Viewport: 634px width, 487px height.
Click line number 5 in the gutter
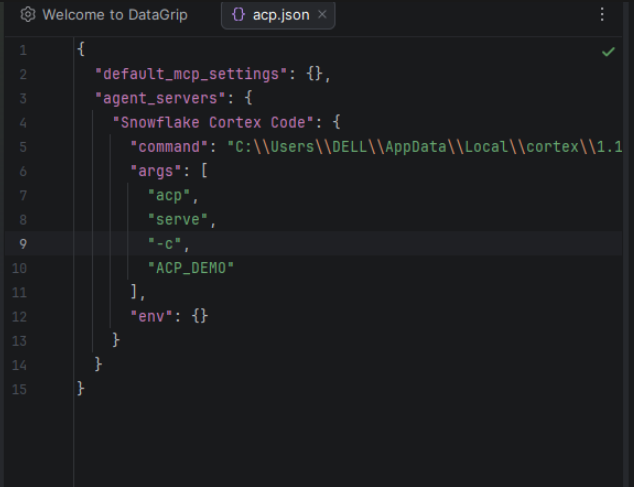tap(23, 147)
